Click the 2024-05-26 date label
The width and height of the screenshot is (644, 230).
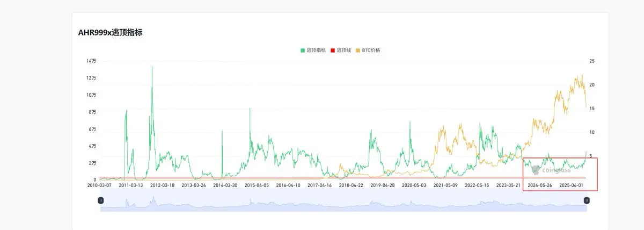[x=540, y=185]
